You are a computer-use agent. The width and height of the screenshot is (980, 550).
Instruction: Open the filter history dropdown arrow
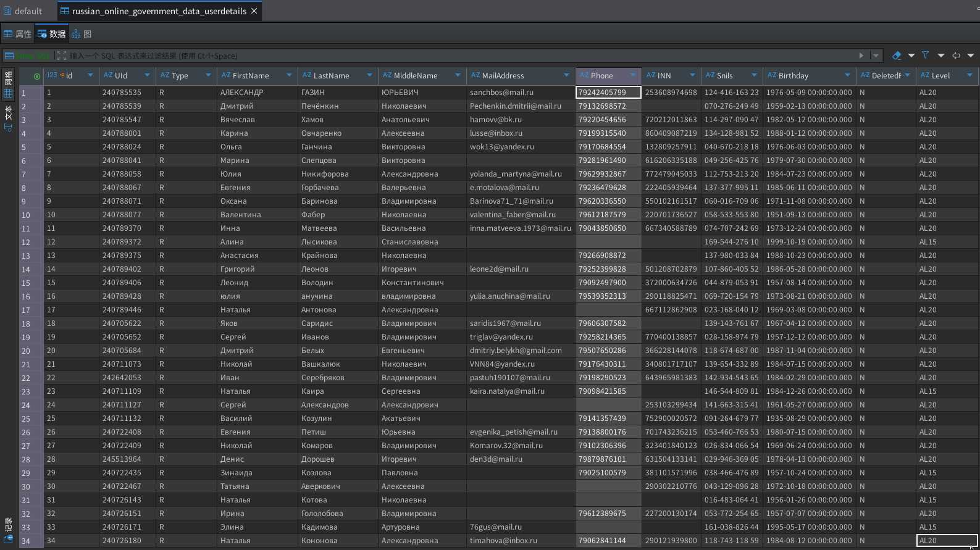pyautogui.click(x=971, y=56)
